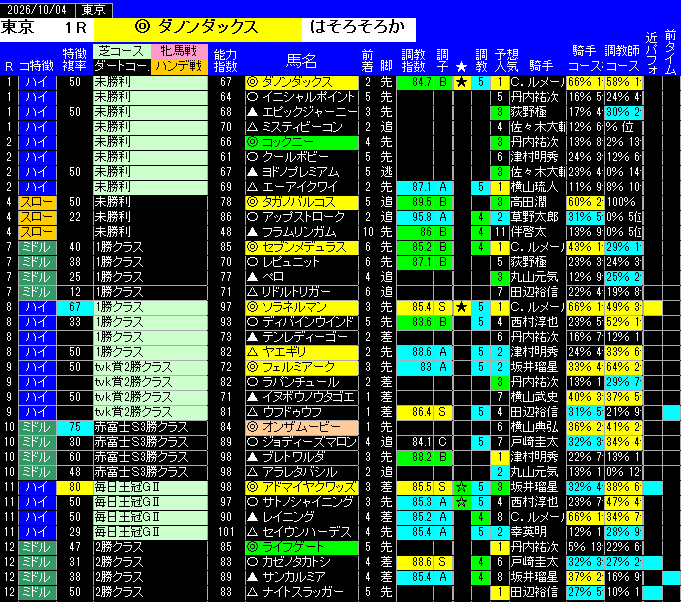The image size is (681, 602).
Task: Click the 80 特徴複率 cell in アドマイヤクワッズ row
Action: (75, 487)
